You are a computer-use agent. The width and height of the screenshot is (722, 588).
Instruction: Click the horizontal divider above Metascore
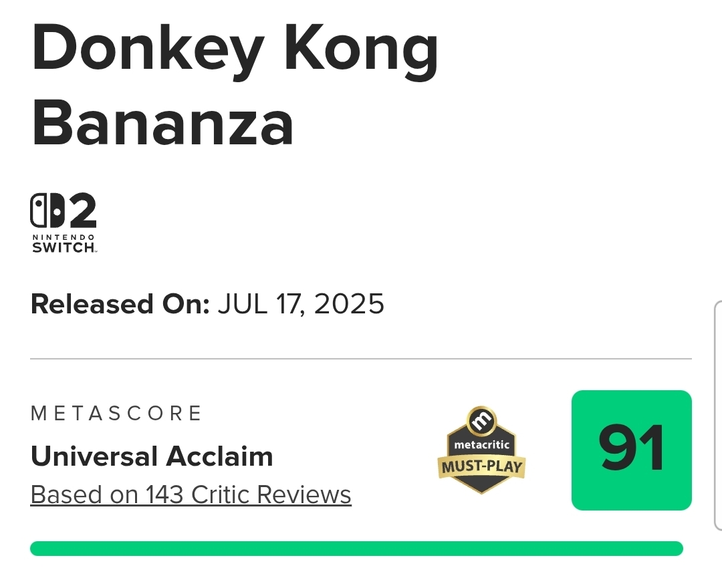pos(361,359)
